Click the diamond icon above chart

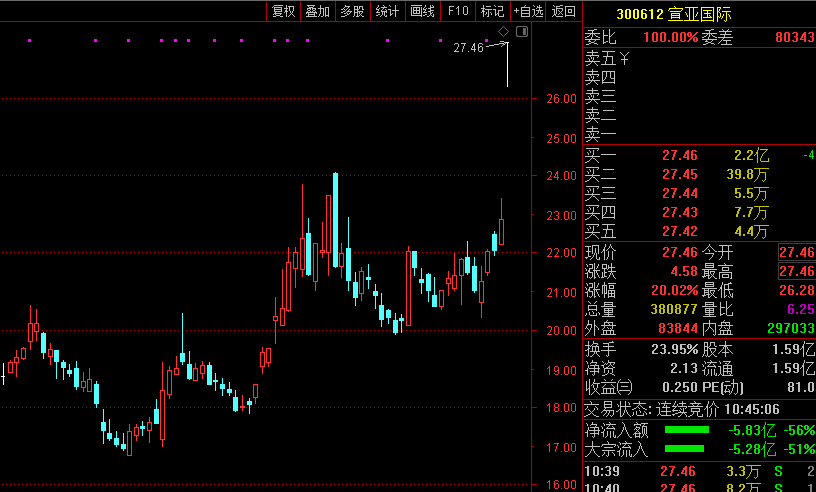click(504, 32)
